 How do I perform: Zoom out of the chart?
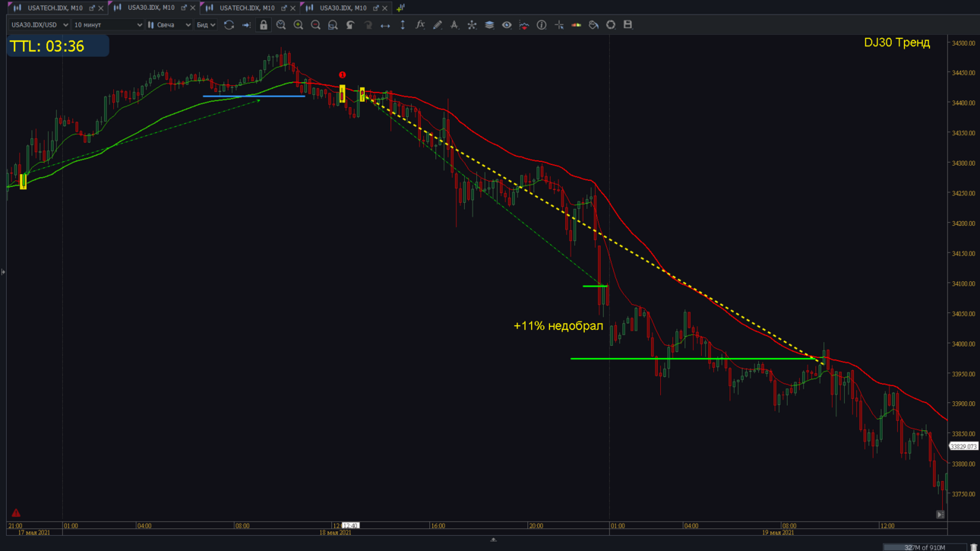click(316, 25)
